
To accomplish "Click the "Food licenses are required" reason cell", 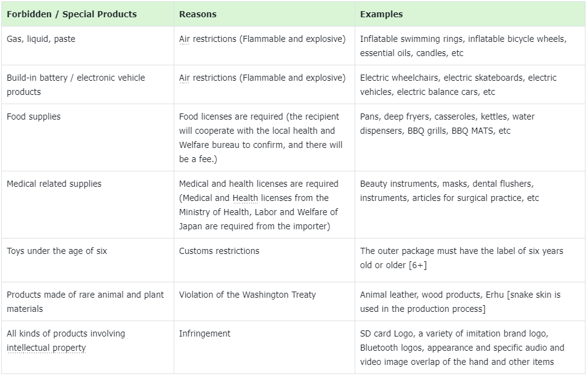I will pyautogui.click(x=260, y=137).
